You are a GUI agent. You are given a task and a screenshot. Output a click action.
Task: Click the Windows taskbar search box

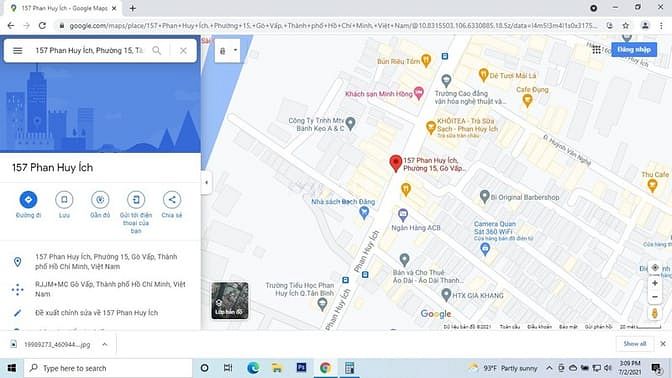point(108,368)
